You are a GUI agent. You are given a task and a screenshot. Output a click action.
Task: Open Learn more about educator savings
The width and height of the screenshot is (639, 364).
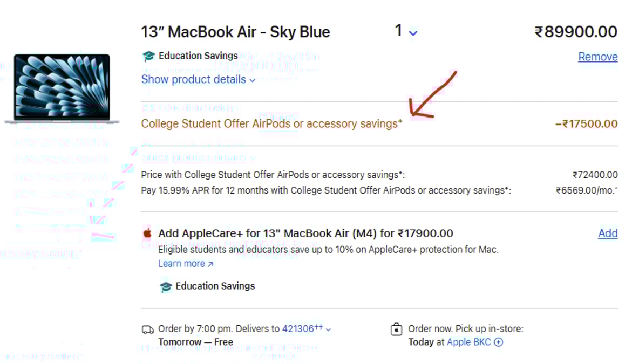click(181, 263)
